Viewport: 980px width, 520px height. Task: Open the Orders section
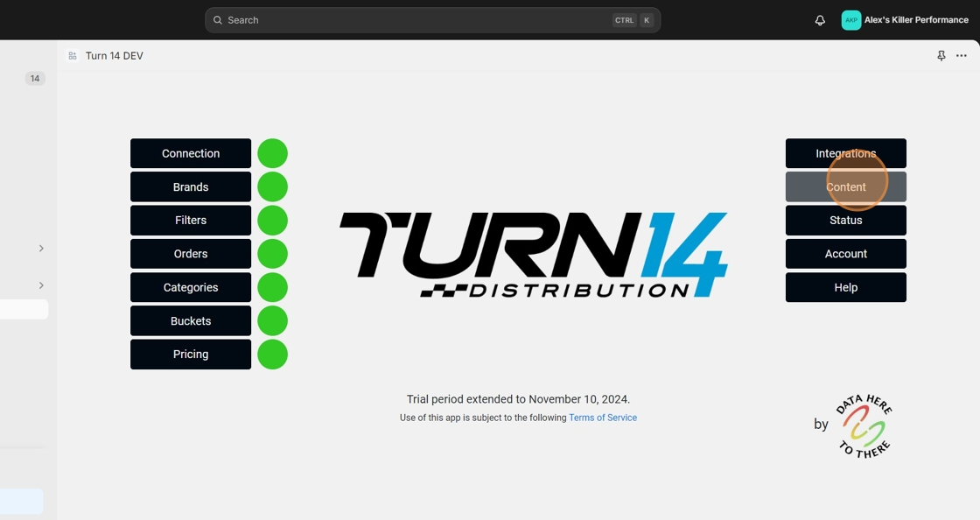[191, 254]
